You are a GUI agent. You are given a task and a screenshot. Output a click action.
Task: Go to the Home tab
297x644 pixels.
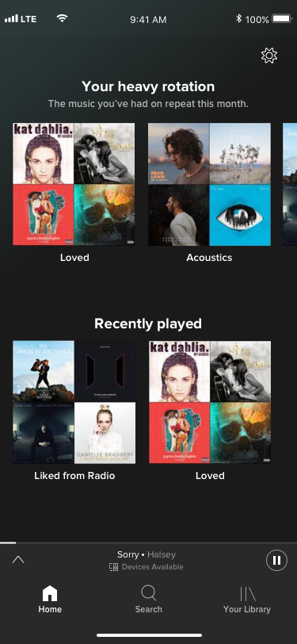pyautogui.click(x=50, y=600)
